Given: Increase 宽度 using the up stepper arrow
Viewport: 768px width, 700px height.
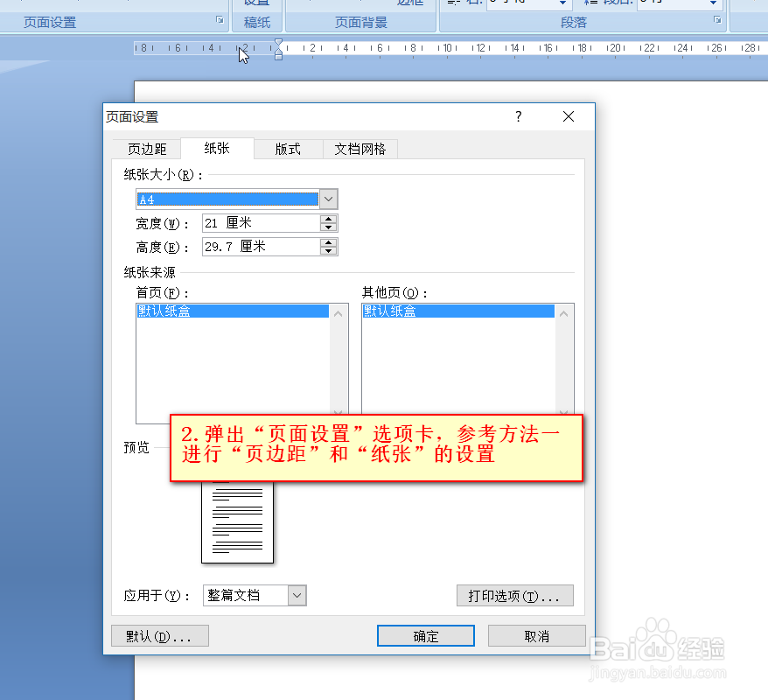Looking at the screenshot, I should coord(328,219).
